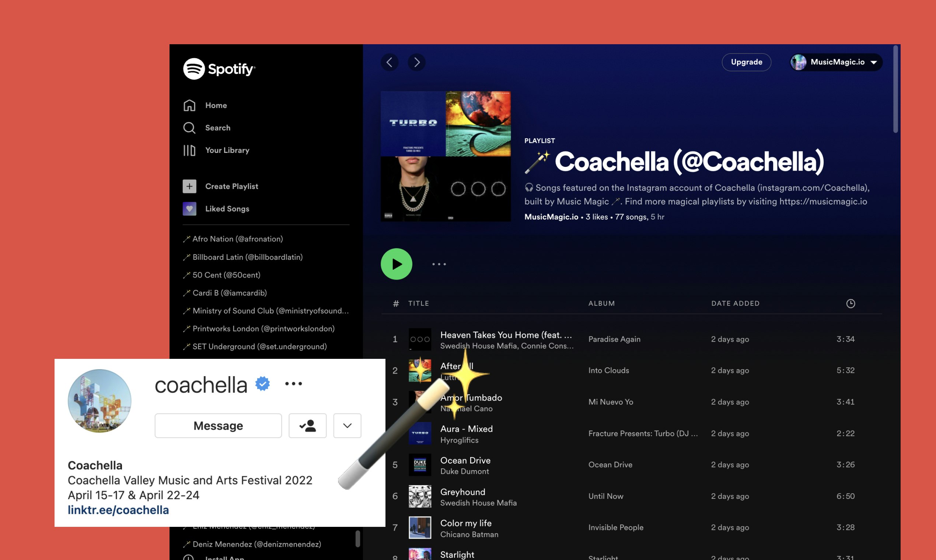Image resolution: width=936 pixels, height=560 pixels.
Task: Open the three-dot menu below the play button
Action: click(x=439, y=264)
